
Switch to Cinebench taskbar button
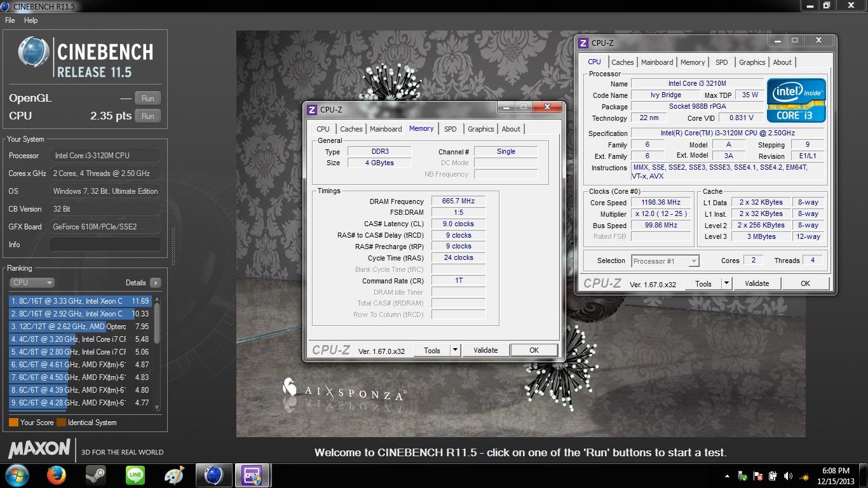coord(214,475)
